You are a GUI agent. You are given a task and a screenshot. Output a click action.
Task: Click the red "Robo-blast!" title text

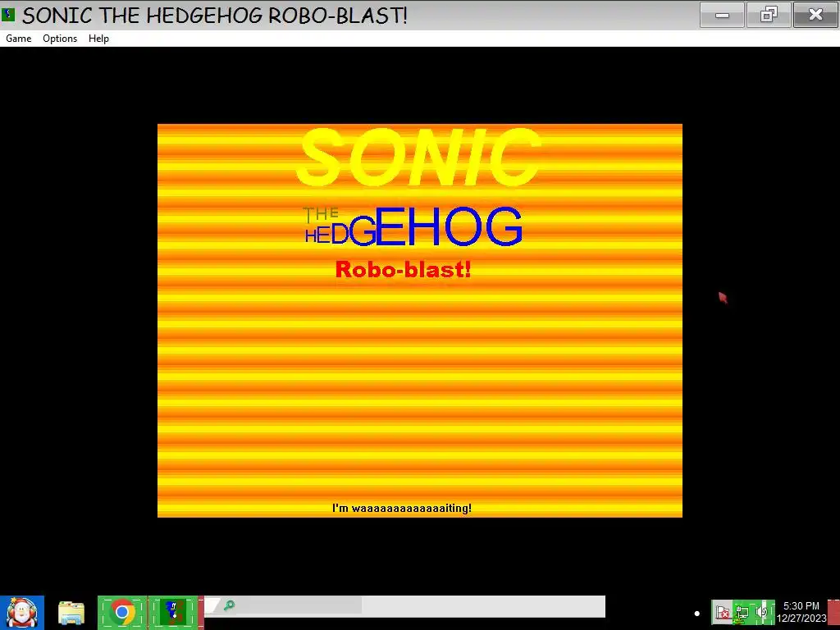[403, 269]
